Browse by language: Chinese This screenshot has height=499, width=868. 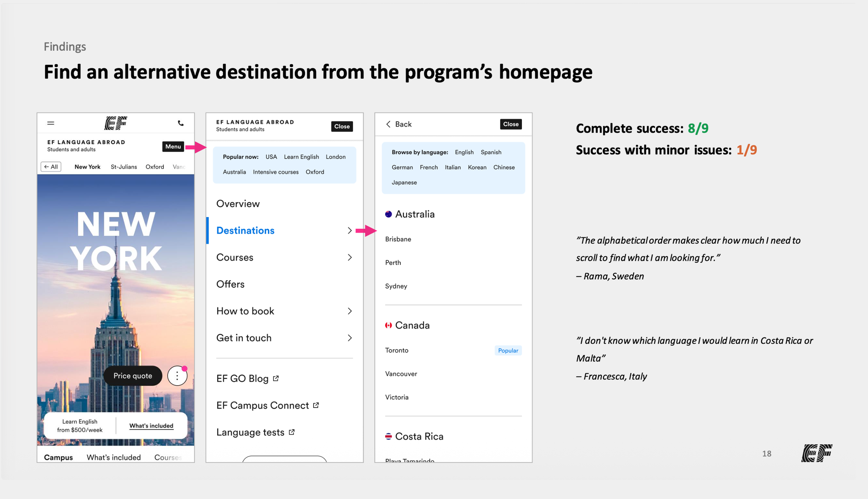(x=504, y=167)
